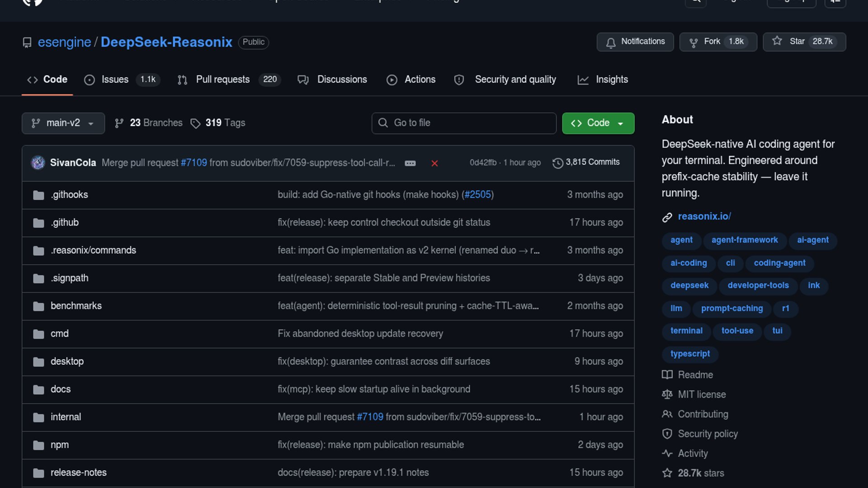Fork the repository
The width and height of the screenshot is (868, 488).
(x=718, y=42)
